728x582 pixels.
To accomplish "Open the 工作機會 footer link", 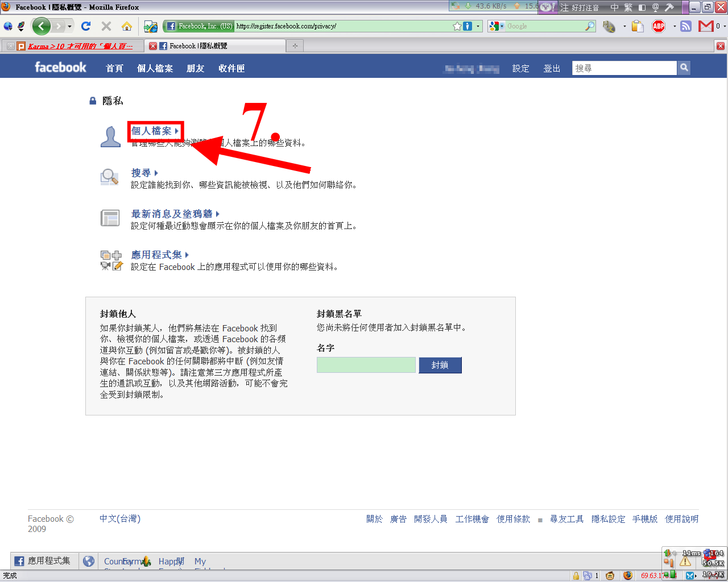I will click(472, 519).
